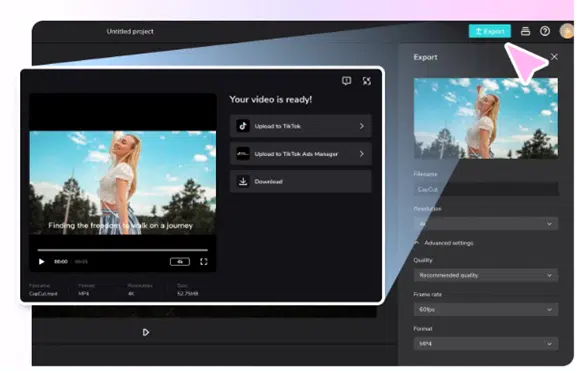Close the Export side panel
The image size is (576, 372).
coord(554,57)
